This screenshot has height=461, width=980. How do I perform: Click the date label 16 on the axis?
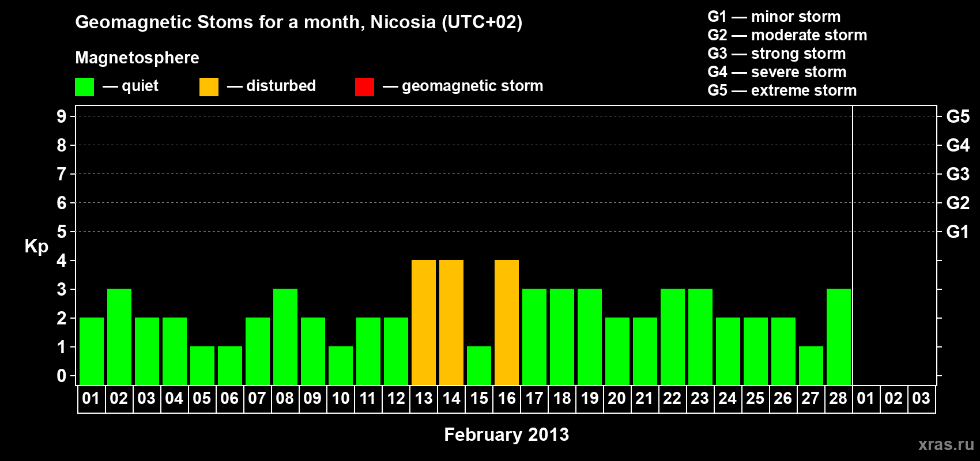pos(507,398)
